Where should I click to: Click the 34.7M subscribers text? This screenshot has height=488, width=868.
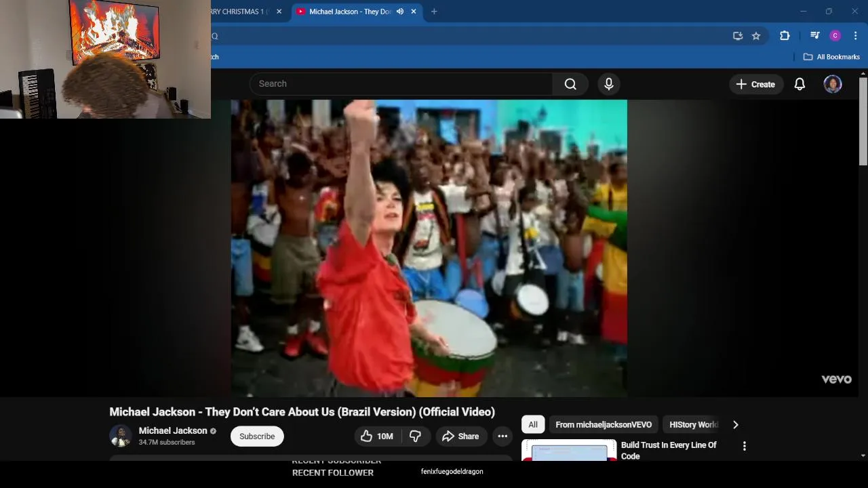click(167, 443)
